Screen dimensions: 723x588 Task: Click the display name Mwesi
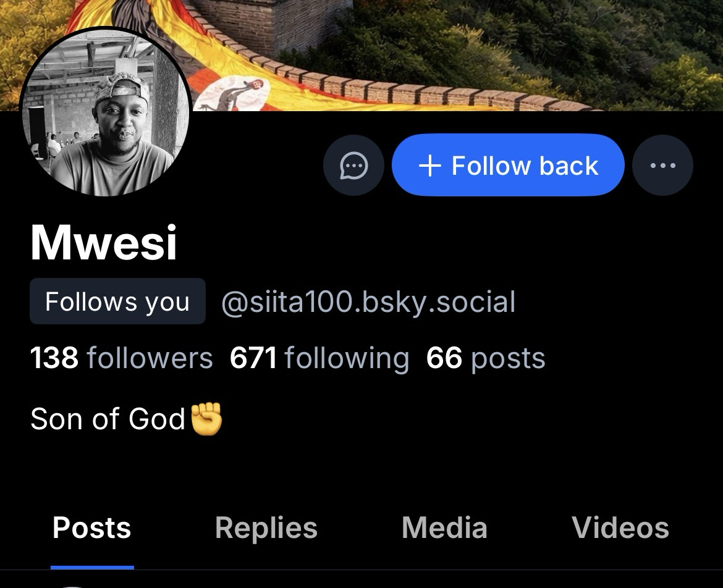(104, 243)
